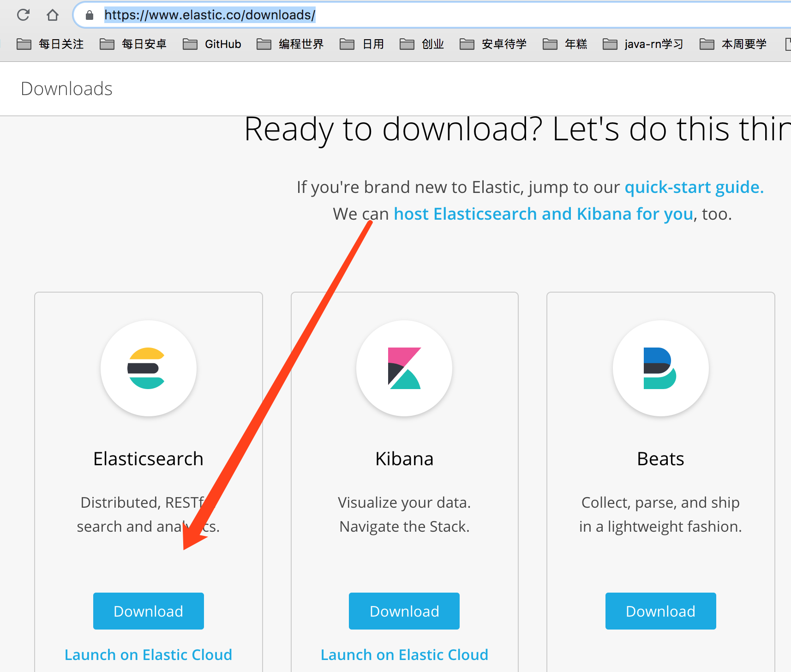This screenshot has height=672, width=791.
Task: Click the Beats logo icon
Action: click(660, 368)
